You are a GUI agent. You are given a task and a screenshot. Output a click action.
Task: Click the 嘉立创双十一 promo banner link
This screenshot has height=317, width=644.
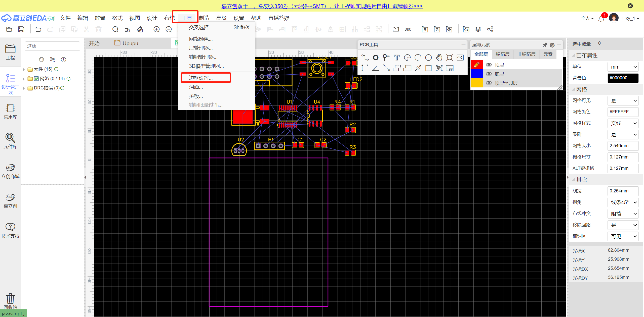[x=322, y=6]
